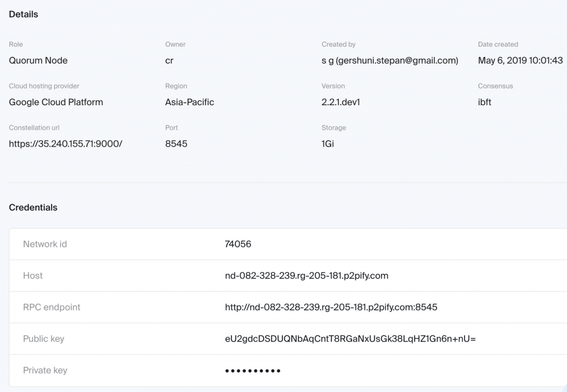Click the Public key value string
Screen dimensions: 567x392
pos(350,339)
